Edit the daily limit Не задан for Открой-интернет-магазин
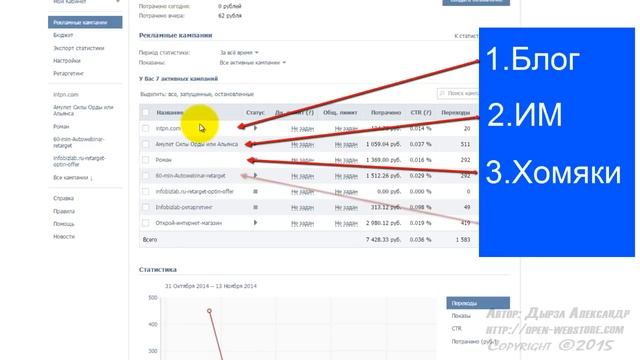 tap(302, 223)
